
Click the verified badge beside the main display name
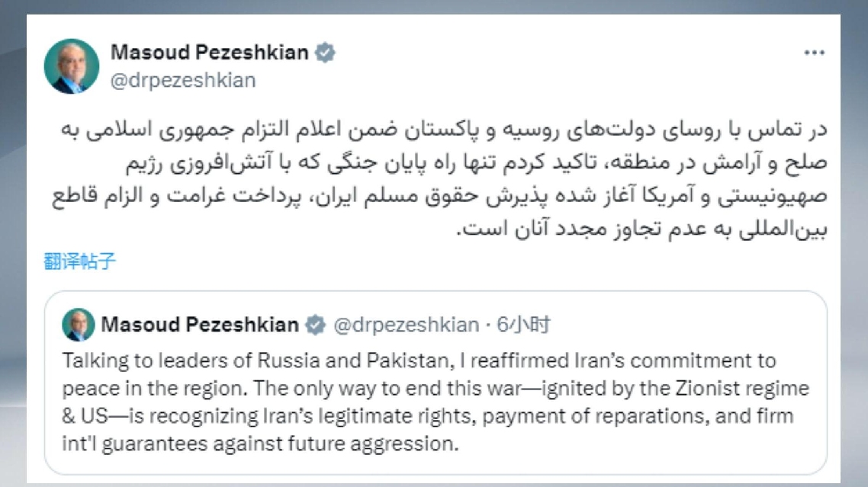pos(326,53)
